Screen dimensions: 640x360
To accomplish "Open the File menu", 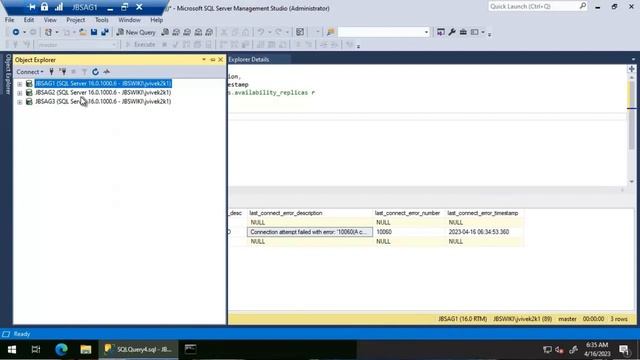I will pyautogui.click(x=9, y=20).
